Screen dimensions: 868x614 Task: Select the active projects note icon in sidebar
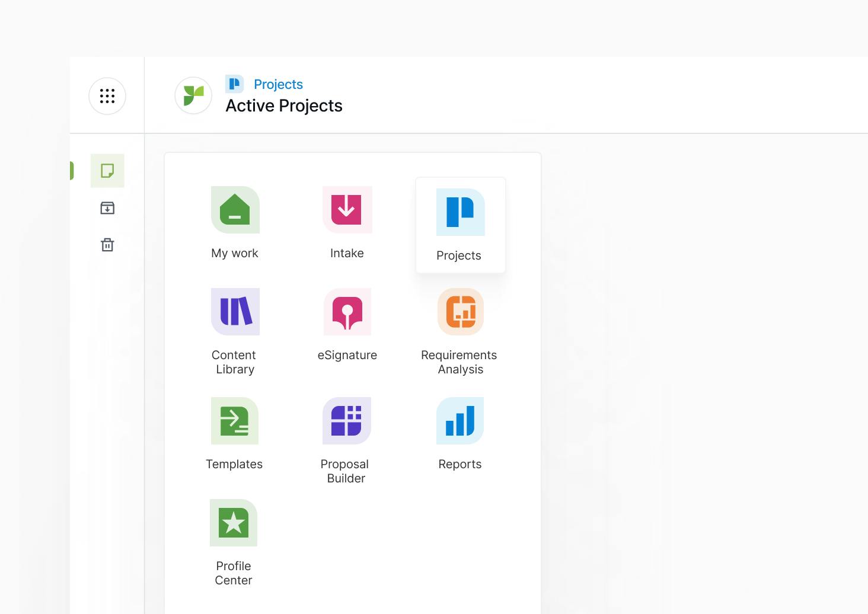coord(107,171)
